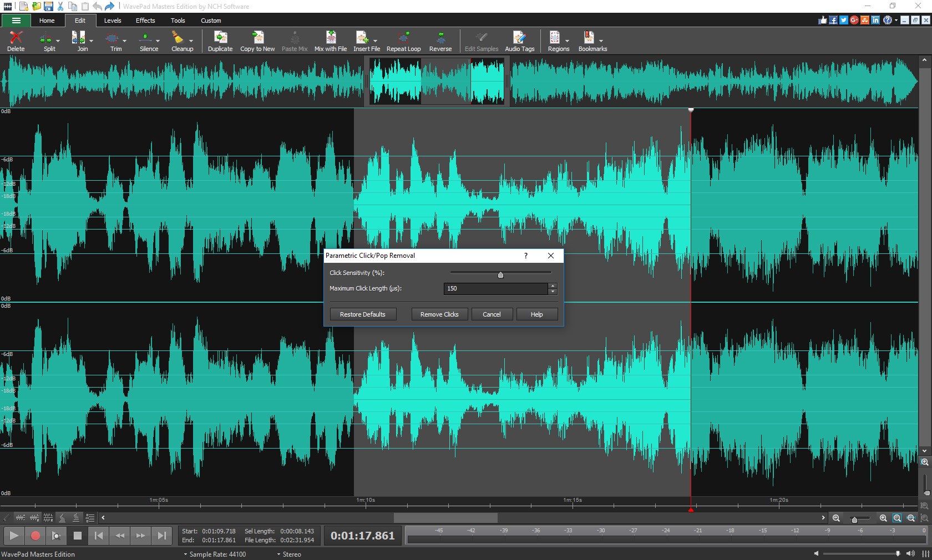Open the Stereo channel dropdown
This screenshot has width=932, height=560.
point(288,554)
